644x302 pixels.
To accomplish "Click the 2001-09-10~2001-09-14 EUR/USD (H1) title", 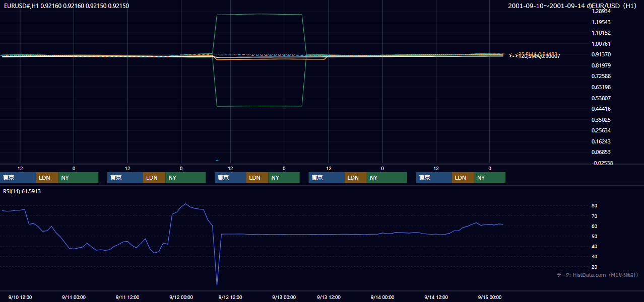I will tap(572, 6).
